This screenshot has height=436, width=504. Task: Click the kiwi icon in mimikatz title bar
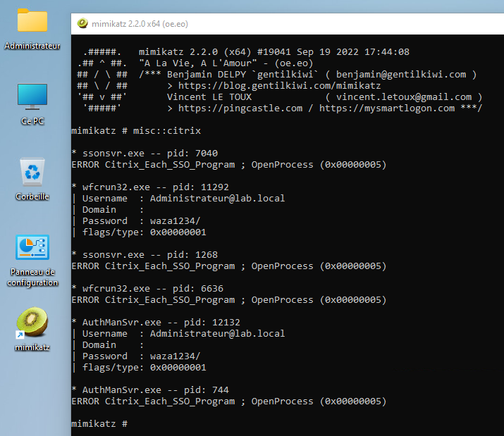click(x=82, y=23)
